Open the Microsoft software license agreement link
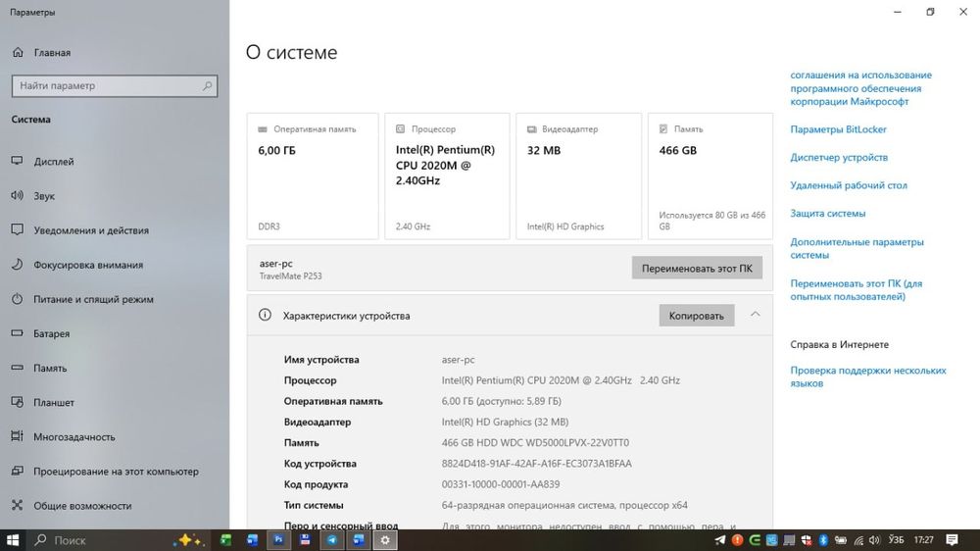The image size is (980, 551). pos(860,88)
